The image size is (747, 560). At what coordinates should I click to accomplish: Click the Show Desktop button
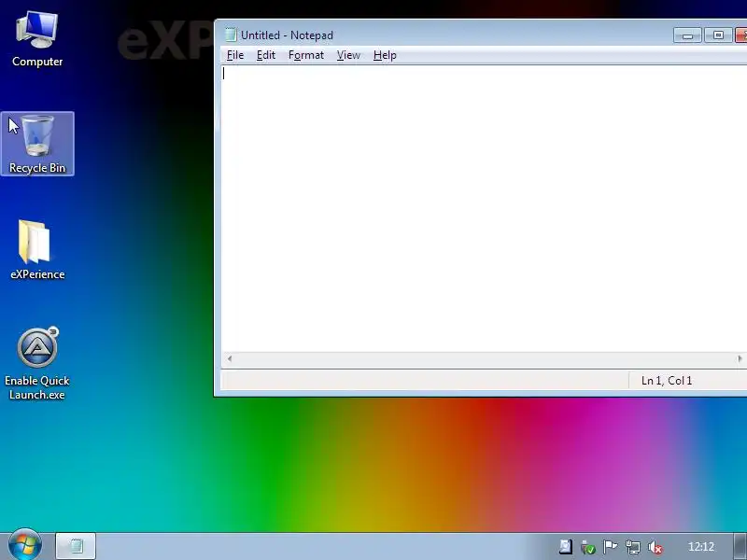pyautogui.click(x=740, y=546)
